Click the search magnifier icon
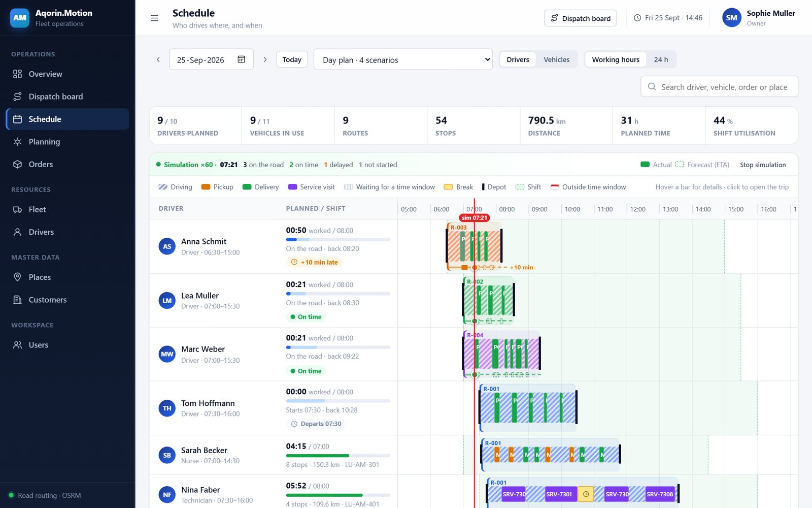 coord(652,87)
